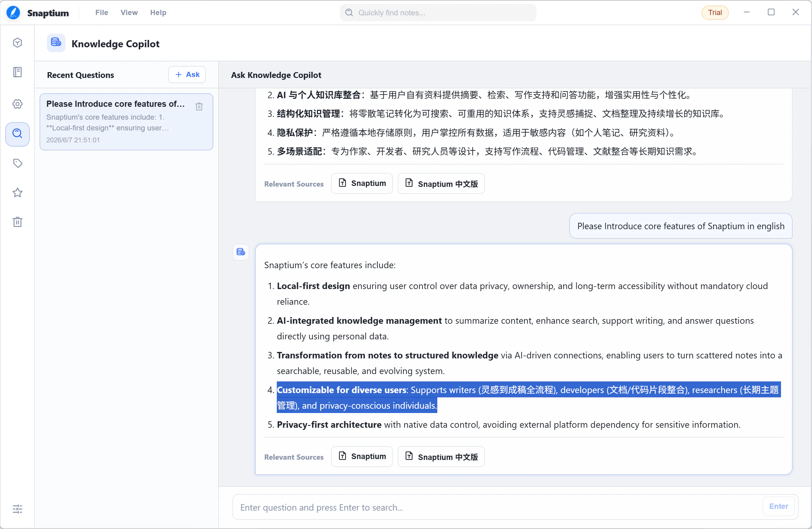Click the 'Knowledge Copilot' page title

[x=115, y=44]
